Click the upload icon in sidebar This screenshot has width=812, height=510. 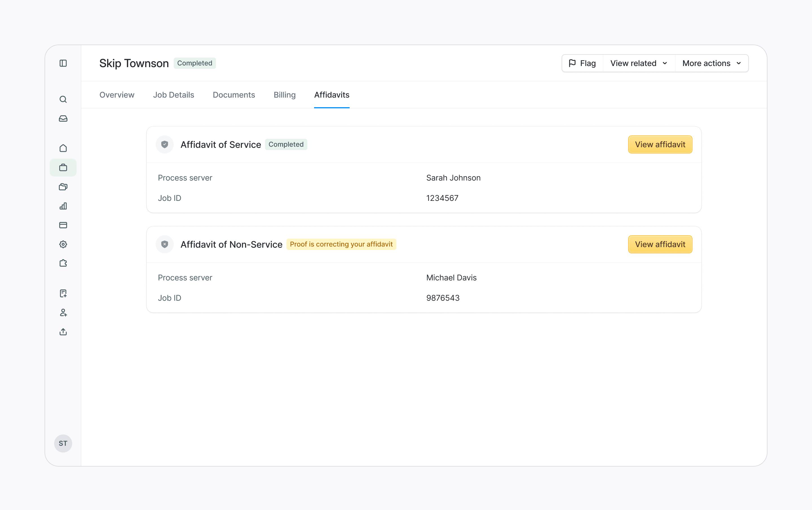[63, 332]
